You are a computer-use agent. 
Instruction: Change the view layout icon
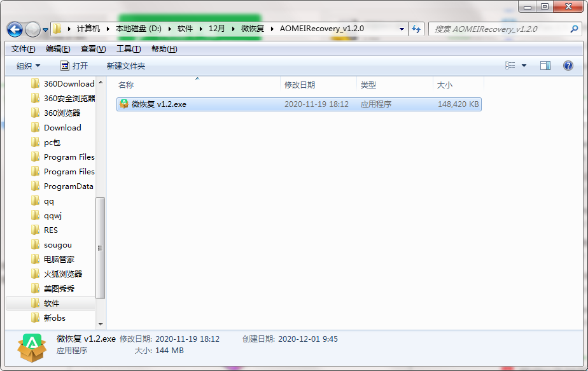coord(510,66)
